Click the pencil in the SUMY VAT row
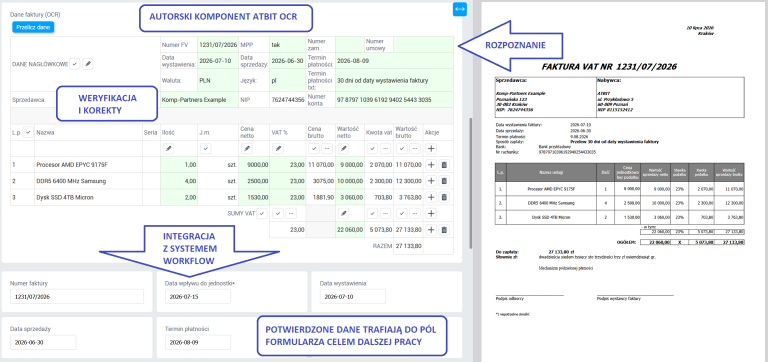 344,213
